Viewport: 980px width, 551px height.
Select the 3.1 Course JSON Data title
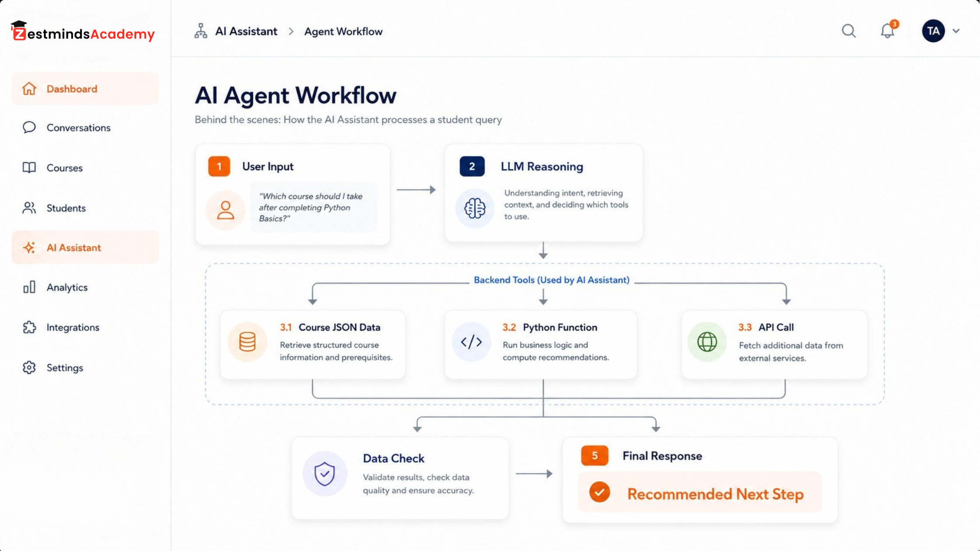(330, 327)
